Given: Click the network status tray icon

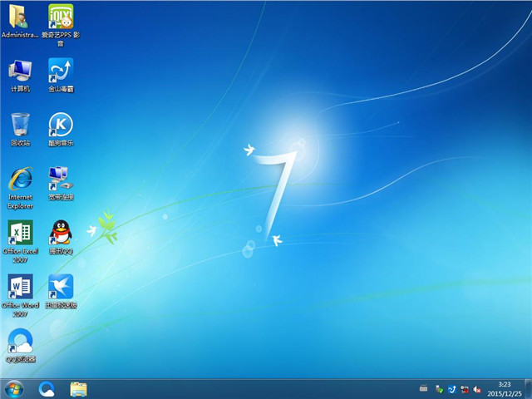Looking at the screenshot, I should pyautogui.click(x=465, y=389).
